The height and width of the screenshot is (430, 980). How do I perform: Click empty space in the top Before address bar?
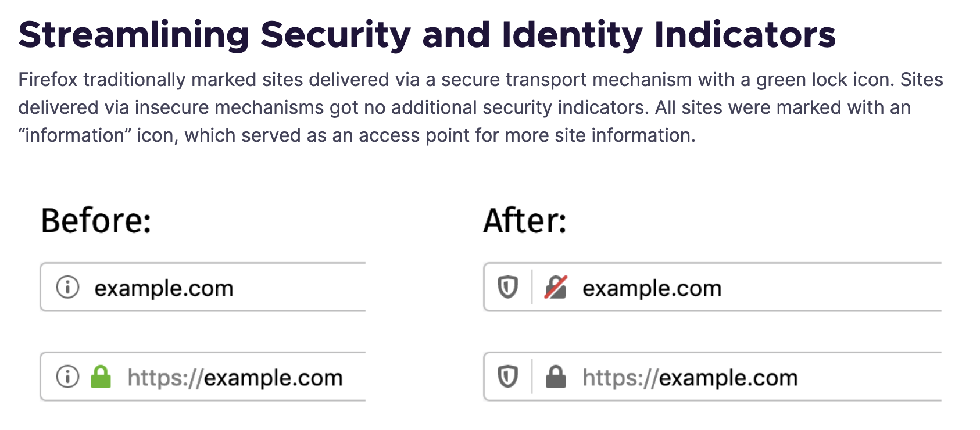pyautogui.click(x=302, y=287)
